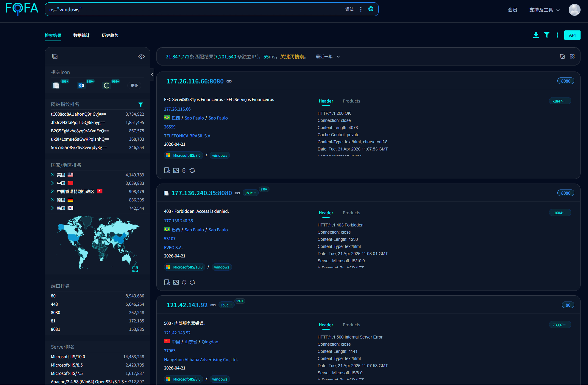Click the JbJc··· icon tag on 121.42.143.92
Image resolution: width=588 pixels, height=385 pixels.
tap(226, 305)
